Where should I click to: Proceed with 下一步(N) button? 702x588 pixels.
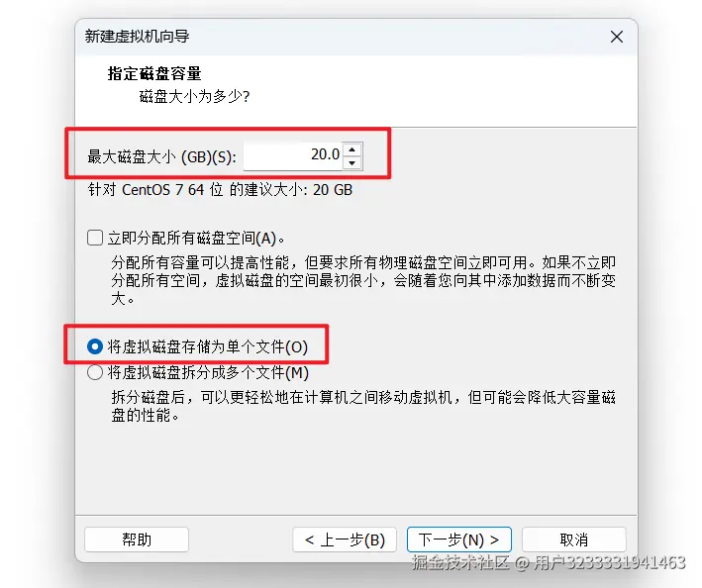click(459, 539)
